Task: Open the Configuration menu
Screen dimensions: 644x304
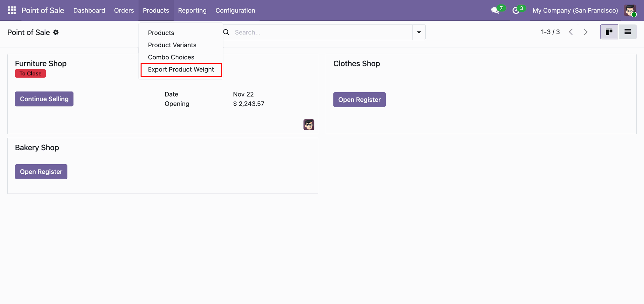Action: tap(235, 10)
